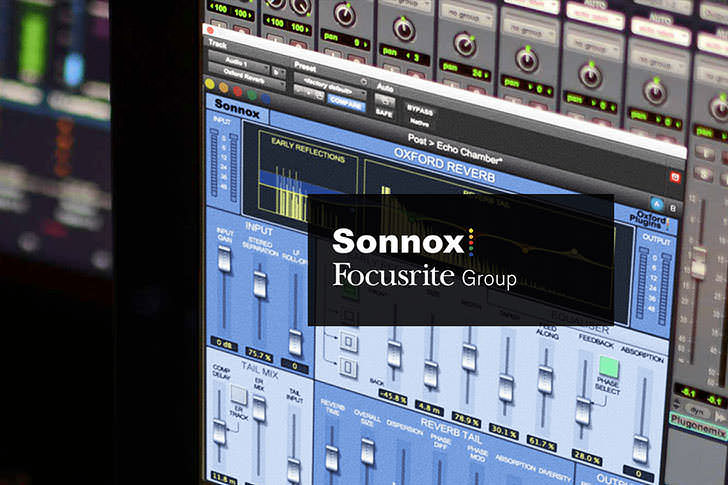Image resolution: width=728 pixels, height=485 pixels.
Task: Click the 28.0% Feedback value field
Action: click(x=587, y=458)
